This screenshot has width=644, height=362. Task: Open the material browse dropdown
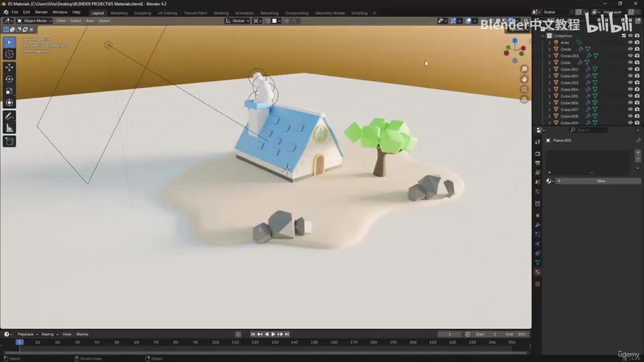click(551, 181)
